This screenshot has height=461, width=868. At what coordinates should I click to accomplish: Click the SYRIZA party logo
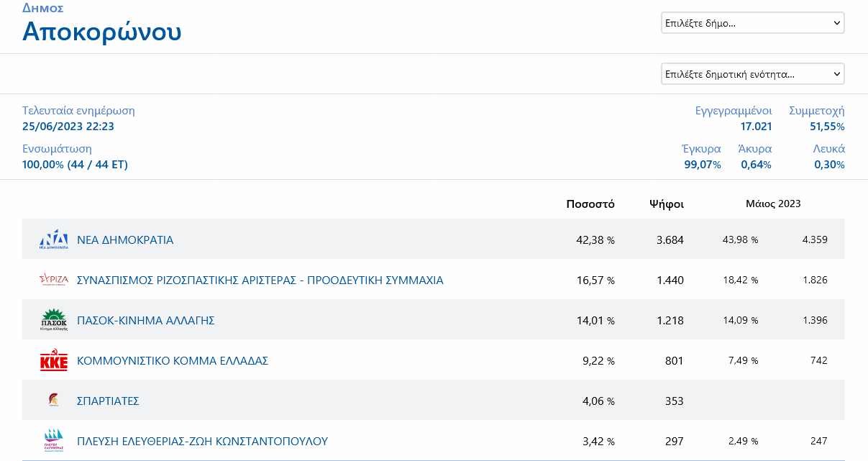53,280
